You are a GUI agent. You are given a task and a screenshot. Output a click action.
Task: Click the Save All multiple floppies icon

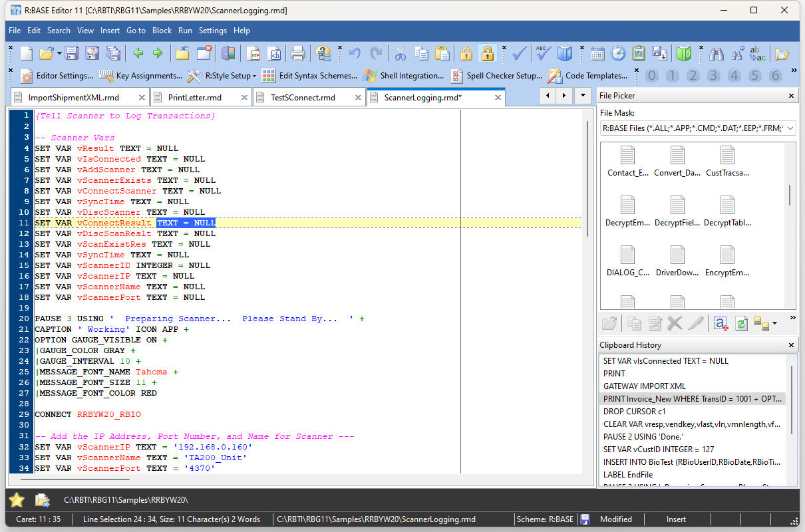(112, 53)
